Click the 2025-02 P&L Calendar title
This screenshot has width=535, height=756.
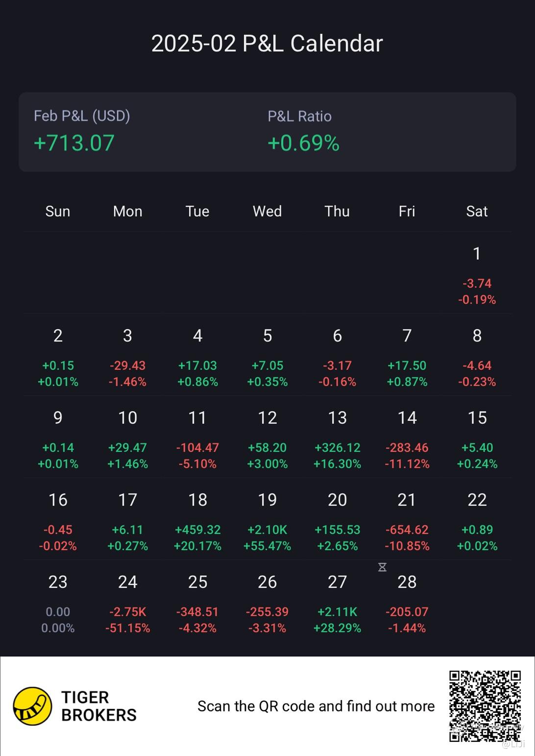click(x=267, y=44)
